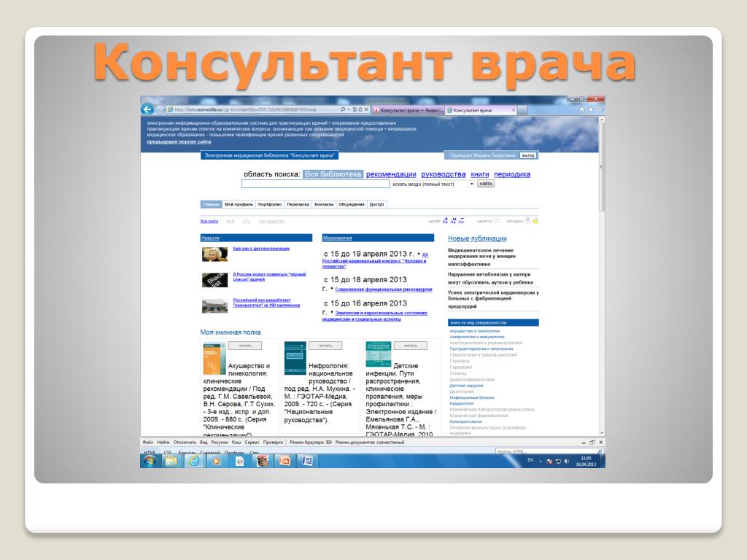Click the browser Forward arrow button
This screenshot has height=560, width=747.
160,109
